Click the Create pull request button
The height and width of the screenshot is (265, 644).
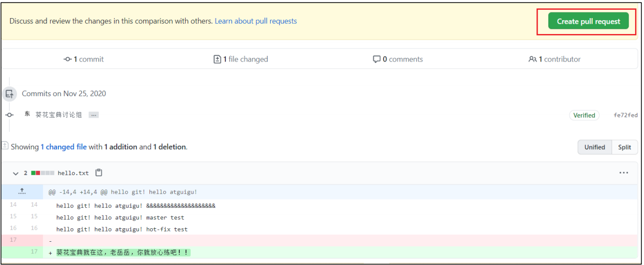588,22
